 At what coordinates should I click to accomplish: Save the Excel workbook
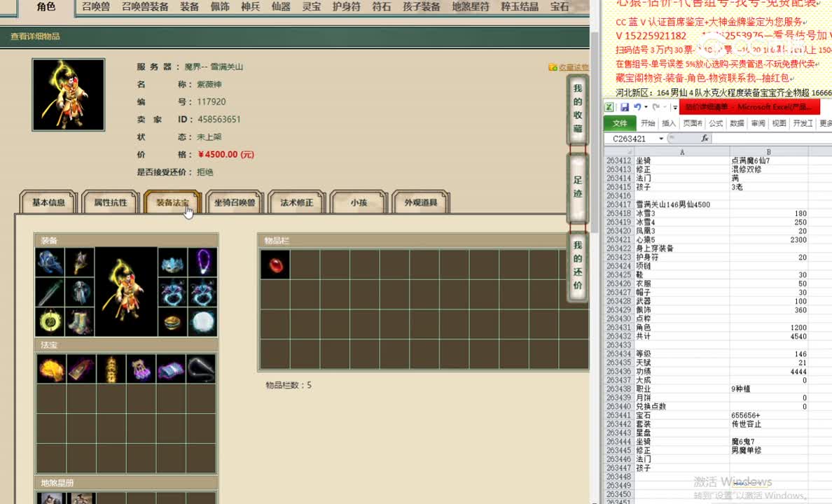point(625,106)
